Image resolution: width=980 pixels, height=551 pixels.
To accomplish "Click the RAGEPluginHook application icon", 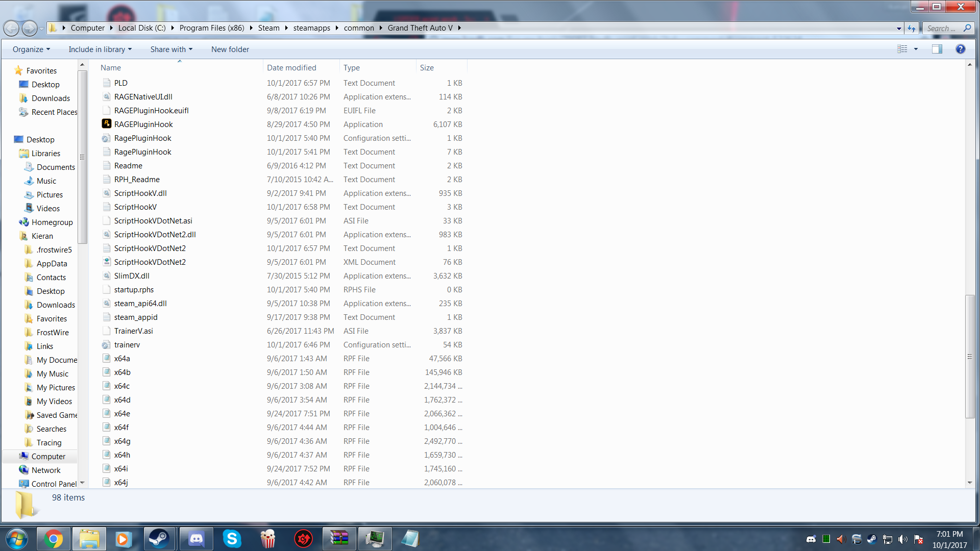I will coord(106,124).
